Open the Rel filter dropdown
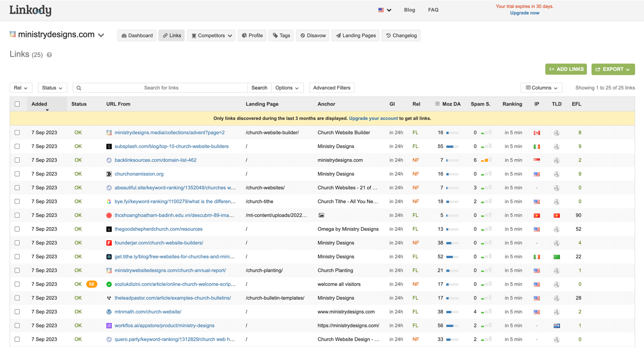This screenshot has width=644, height=347. 21,88
